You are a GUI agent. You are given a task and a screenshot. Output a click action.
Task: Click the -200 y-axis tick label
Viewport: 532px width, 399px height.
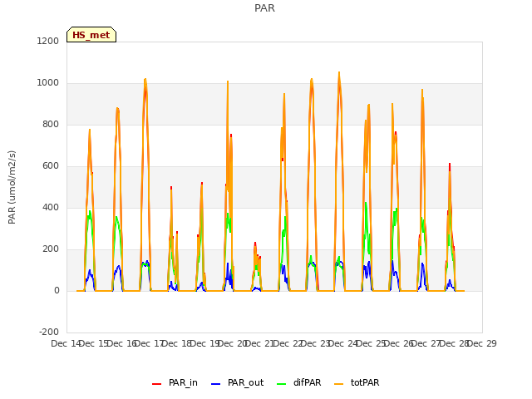point(49,332)
